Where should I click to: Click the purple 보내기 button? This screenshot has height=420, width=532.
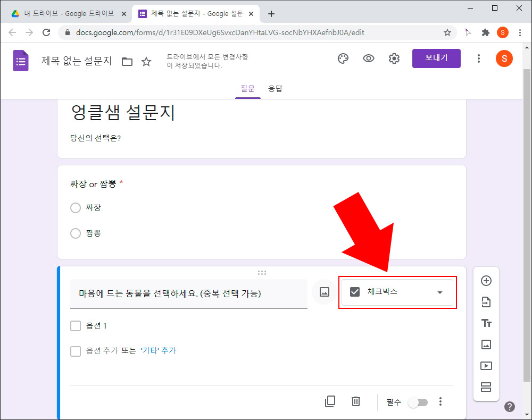436,58
